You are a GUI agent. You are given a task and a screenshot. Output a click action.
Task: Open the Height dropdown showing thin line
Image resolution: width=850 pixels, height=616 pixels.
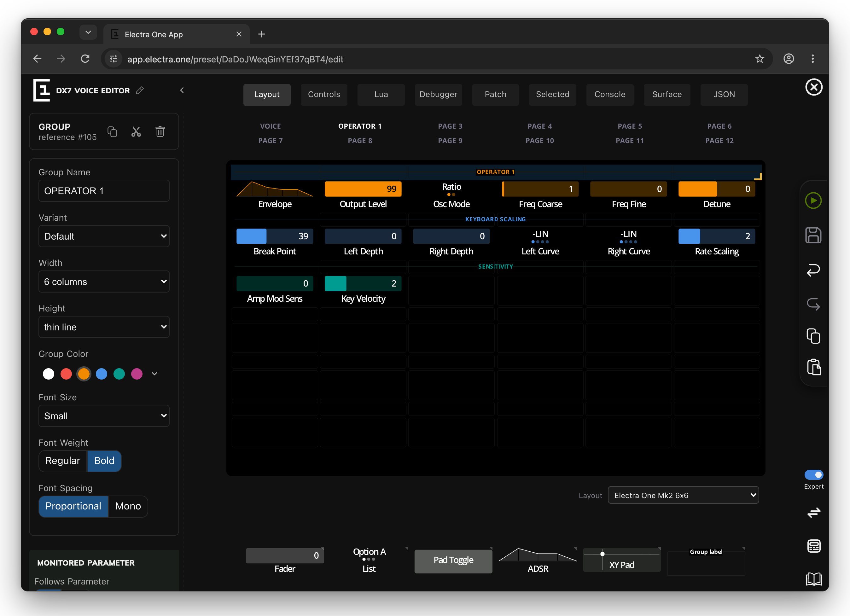(x=104, y=327)
